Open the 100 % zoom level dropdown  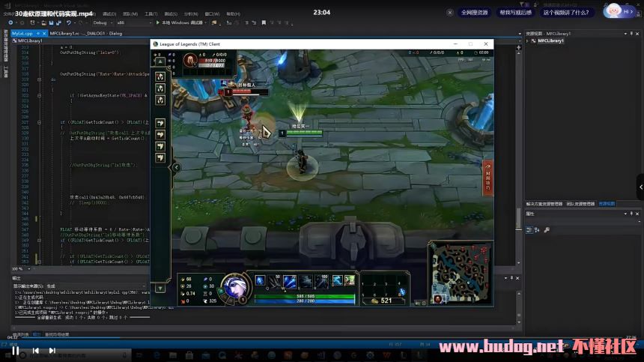[28, 269]
